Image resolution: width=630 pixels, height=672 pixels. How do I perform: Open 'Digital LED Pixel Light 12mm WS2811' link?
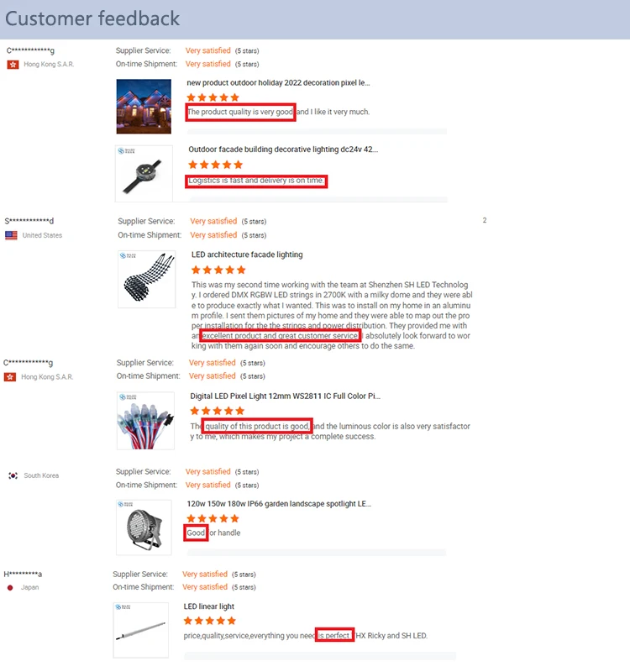pos(286,396)
